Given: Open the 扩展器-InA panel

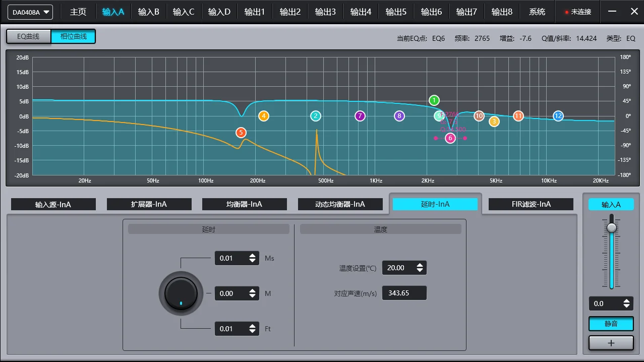Looking at the screenshot, I should click(149, 204).
